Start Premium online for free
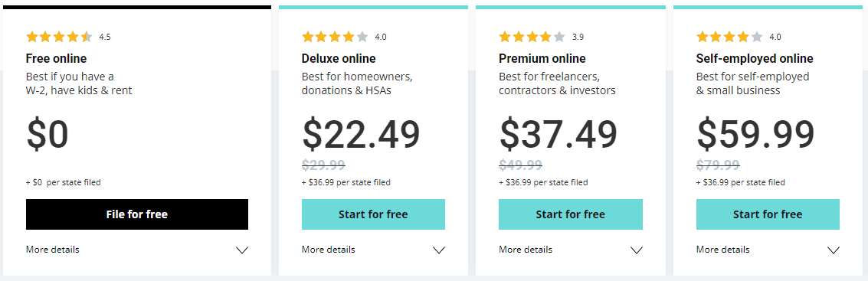 [570, 214]
